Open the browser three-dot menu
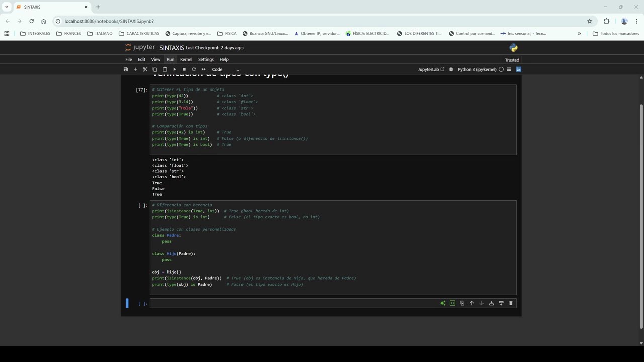This screenshot has height=362, width=644. tap(636, 21)
